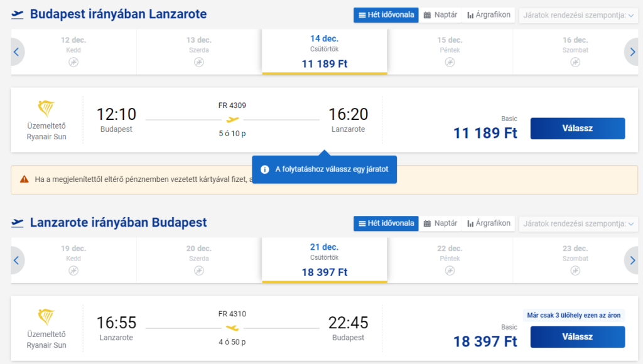The image size is (643, 364).
Task: Open the outbound 'Járatok rendezési szempontja' sort dropdown
Action: point(578,15)
